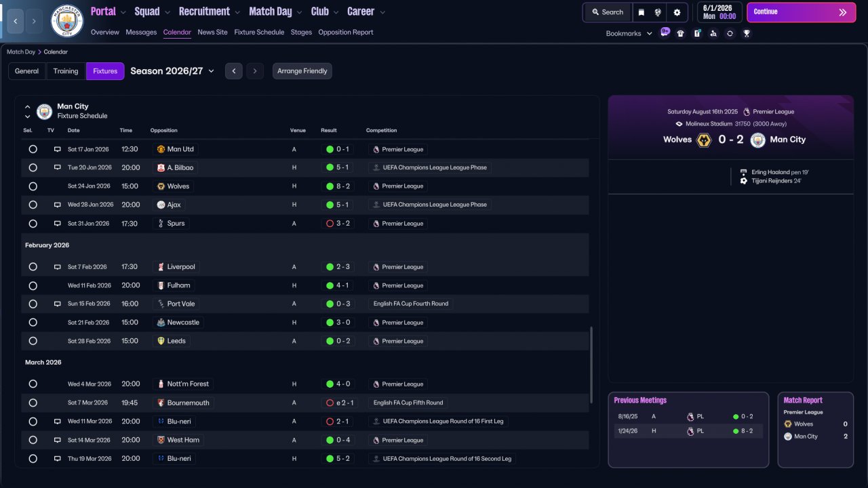Click the trophy icon in bookmarks bar
This screenshot has height=488, width=868.
(747, 33)
